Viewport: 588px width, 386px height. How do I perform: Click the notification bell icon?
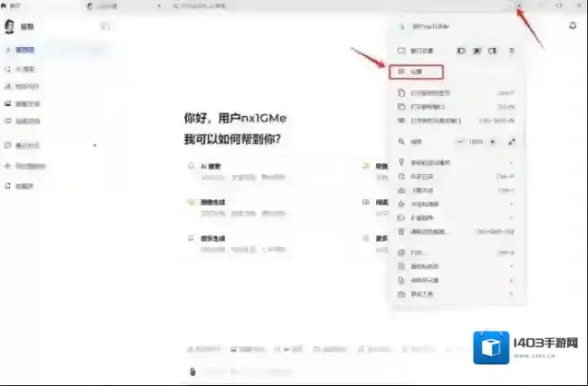tap(572, 26)
